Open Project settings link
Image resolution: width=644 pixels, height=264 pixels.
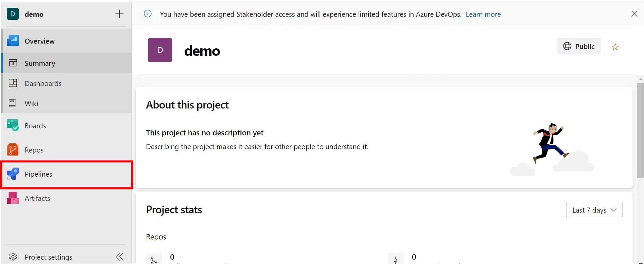48,257
